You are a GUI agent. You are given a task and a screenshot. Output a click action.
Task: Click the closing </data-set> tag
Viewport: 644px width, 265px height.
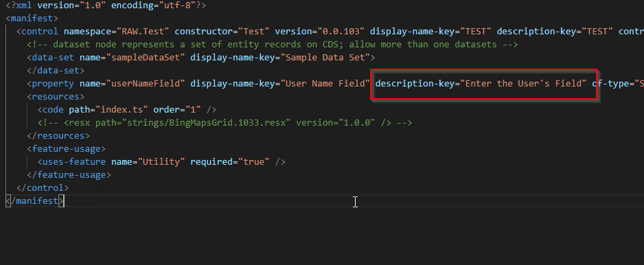[x=56, y=71]
